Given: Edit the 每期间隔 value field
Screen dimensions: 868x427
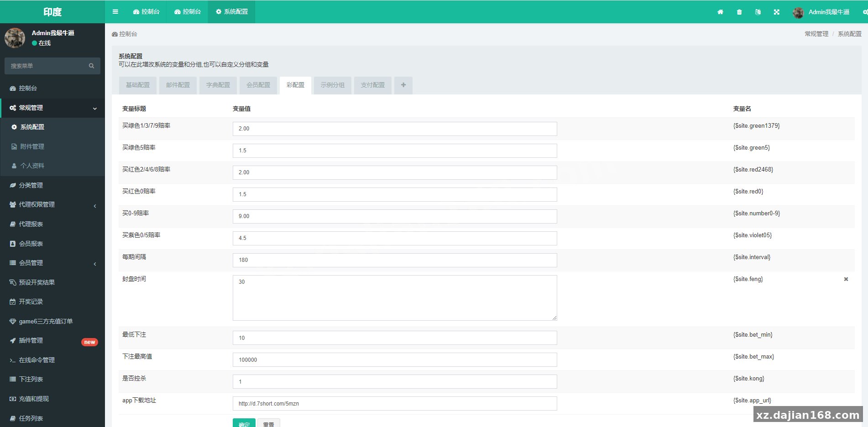Looking at the screenshot, I should pos(395,260).
